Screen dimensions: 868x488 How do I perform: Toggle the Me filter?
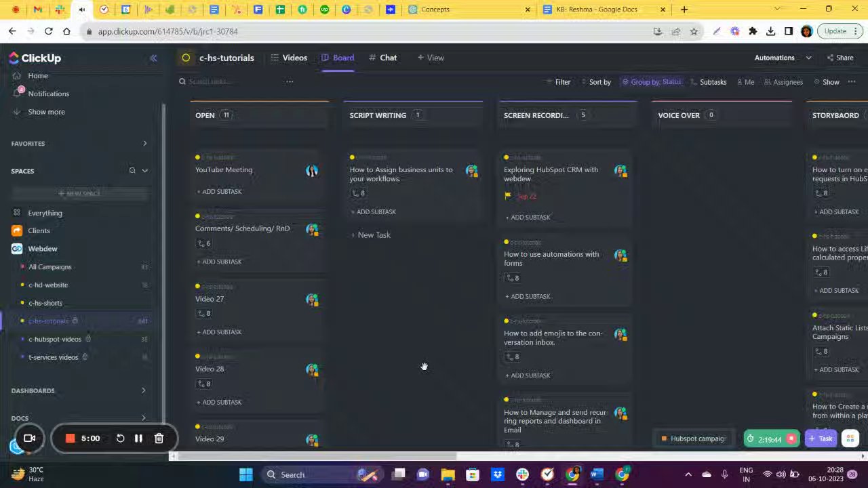(x=745, y=82)
